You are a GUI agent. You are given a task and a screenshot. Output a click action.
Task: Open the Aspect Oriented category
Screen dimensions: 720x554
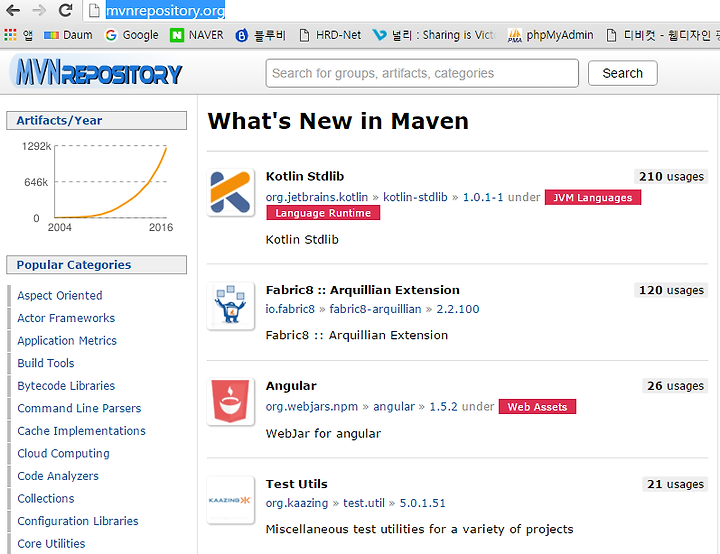[x=60, y=295]
